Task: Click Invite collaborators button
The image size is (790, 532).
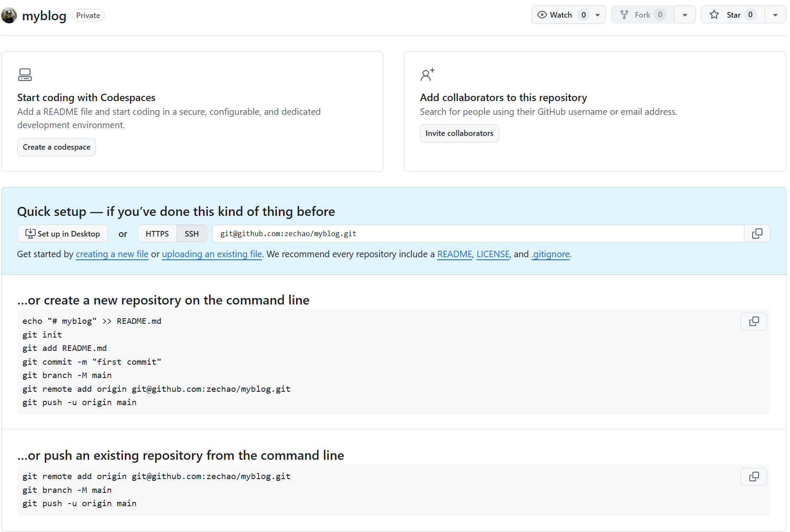Action: (459, 133)
